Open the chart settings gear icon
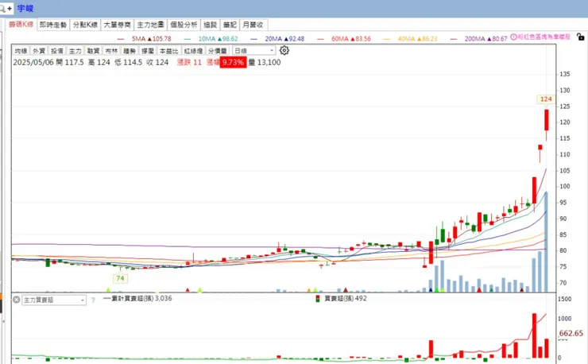This screenshot has width=588, height=364. (284, 50)
